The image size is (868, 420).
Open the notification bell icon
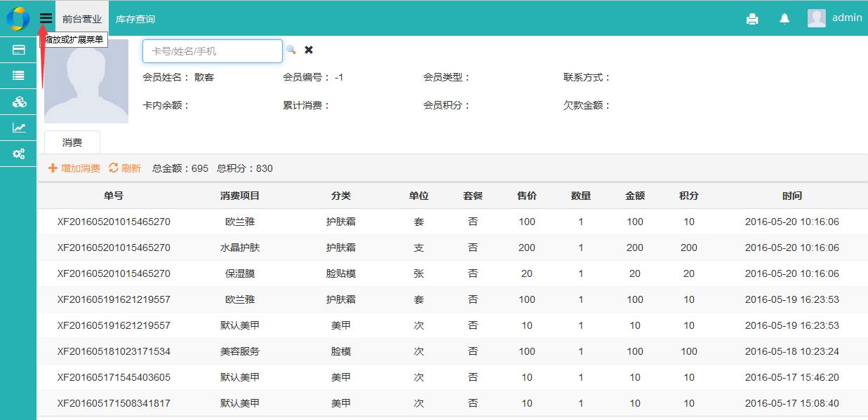pos(784,19)
